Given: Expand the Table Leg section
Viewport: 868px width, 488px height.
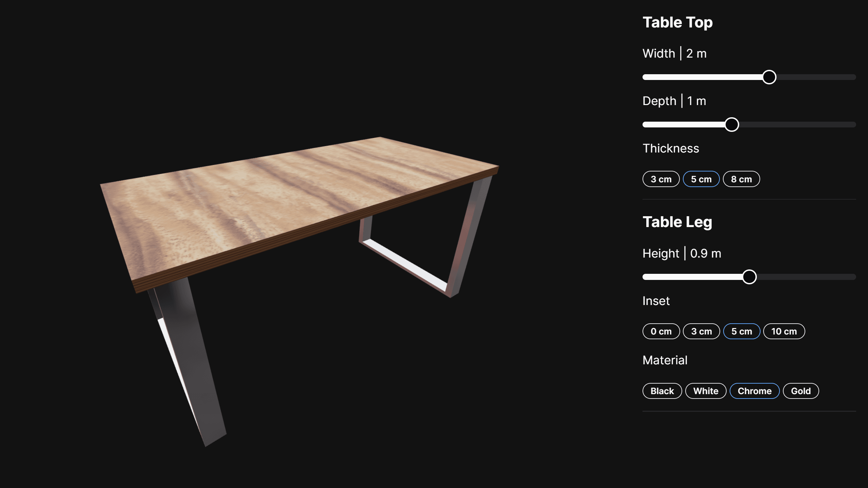Looking at the screenshot, I should point(677,222).
